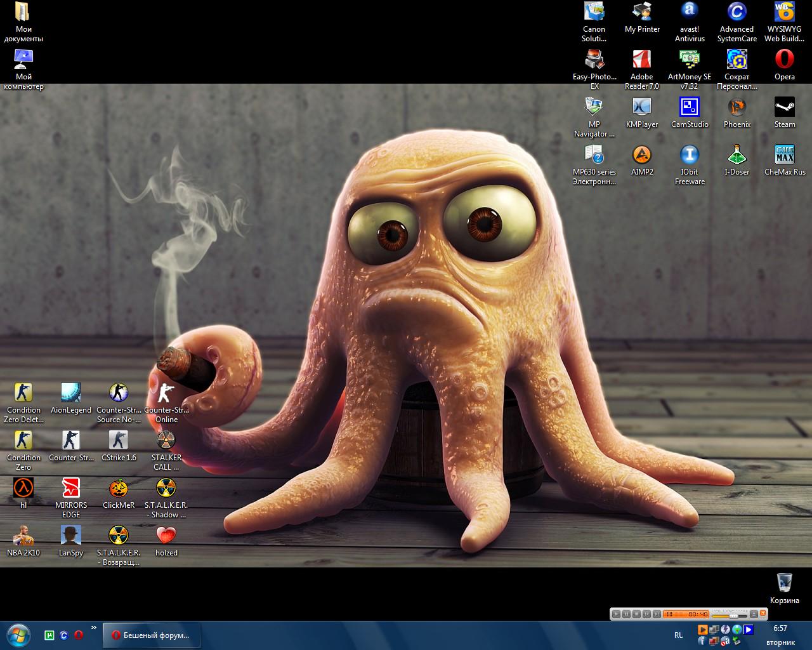
Task: Open the Steam desktop shortcut
Action: tap(784, 108)
